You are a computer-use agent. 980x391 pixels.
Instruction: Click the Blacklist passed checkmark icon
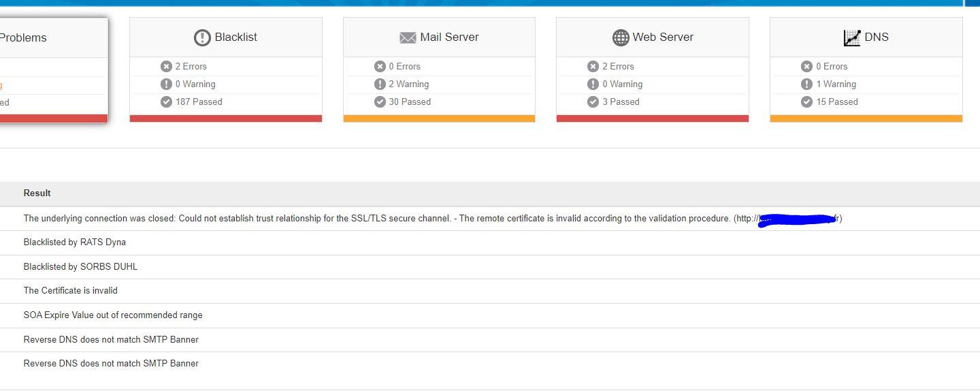(x=166, y=101)
